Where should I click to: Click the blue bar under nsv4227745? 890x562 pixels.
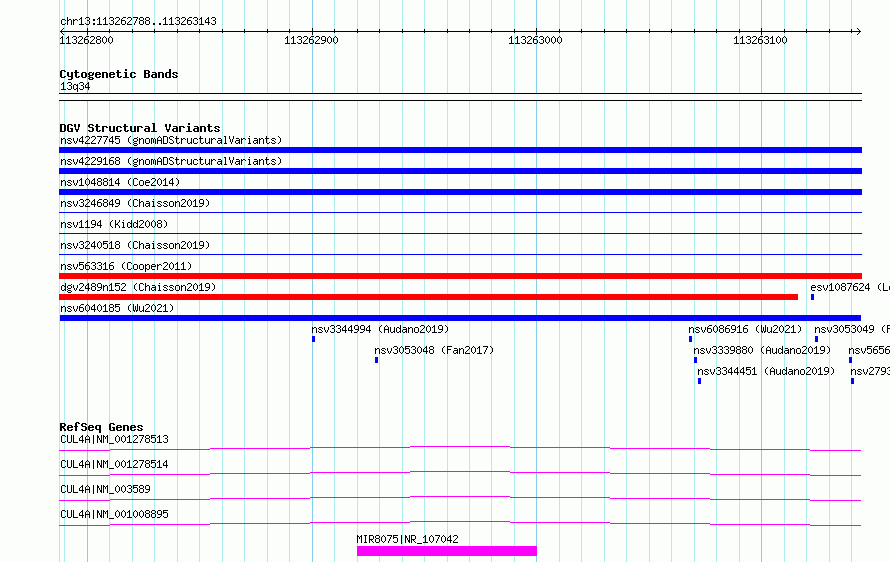point(460,150)
